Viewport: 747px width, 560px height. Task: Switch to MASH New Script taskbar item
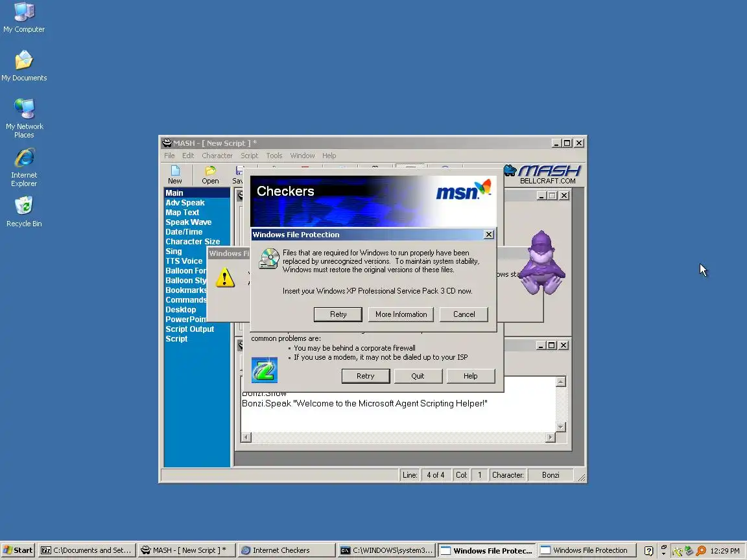coord(186,550)
